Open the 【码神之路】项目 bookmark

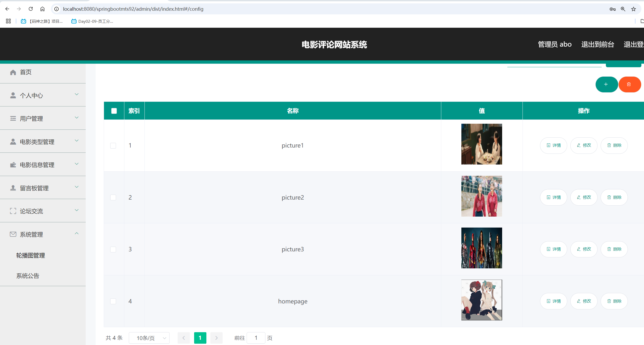point(42,21)
